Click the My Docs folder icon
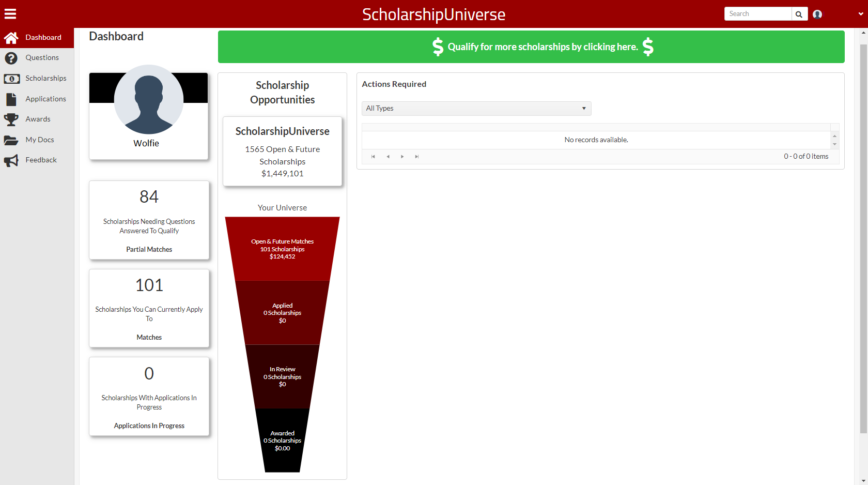Screen dimensions: 868x485 pos(11,139)
